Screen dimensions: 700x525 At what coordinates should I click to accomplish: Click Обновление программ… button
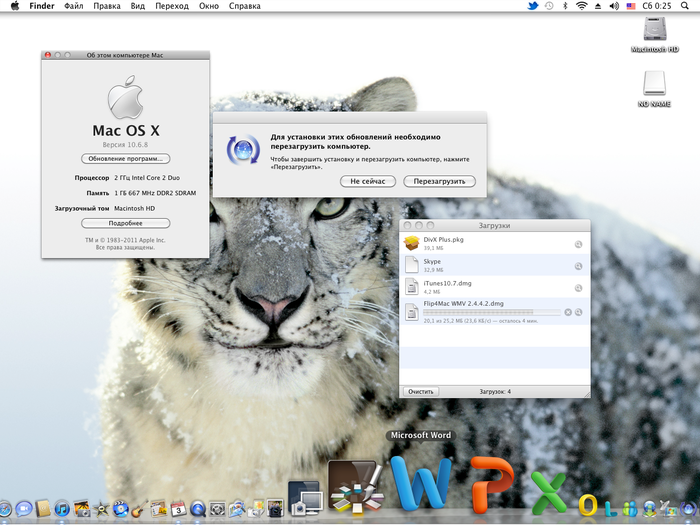coord(125,158)
